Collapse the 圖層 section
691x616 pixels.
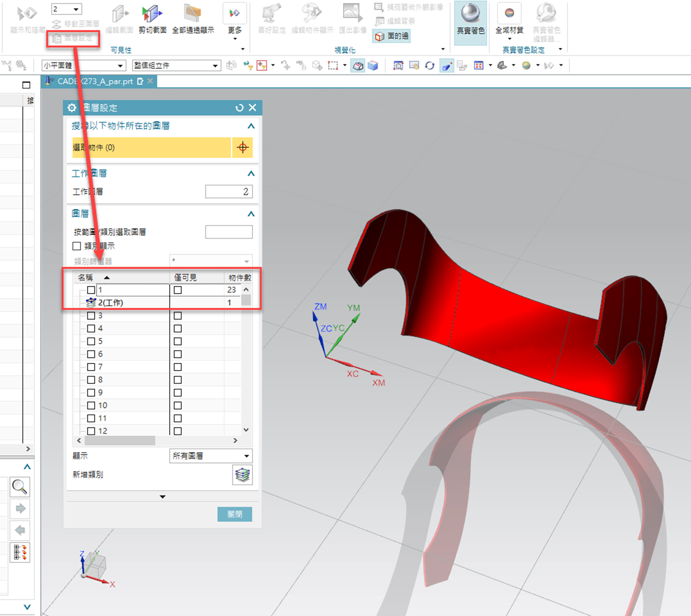251,214
